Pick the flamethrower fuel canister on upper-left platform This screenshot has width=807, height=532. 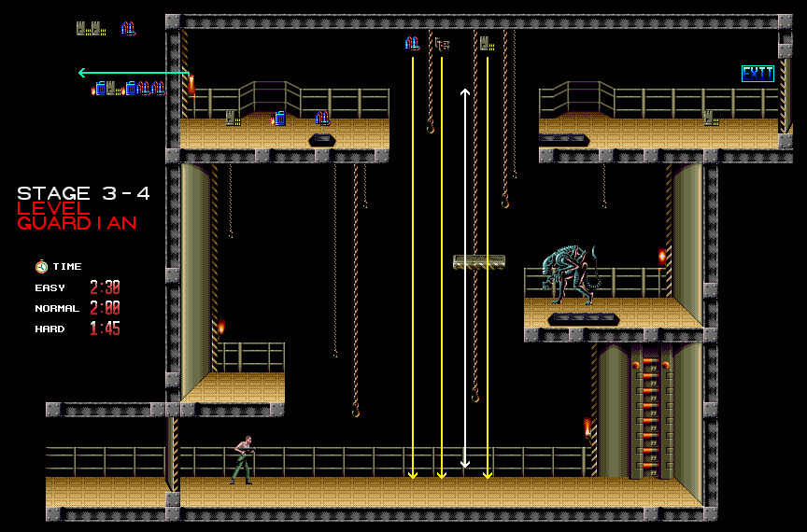278,119
